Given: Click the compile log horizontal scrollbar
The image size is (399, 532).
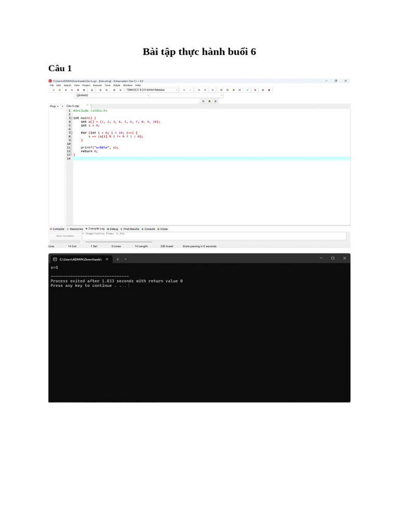Looking at the screenshot, I should [118, 242].
